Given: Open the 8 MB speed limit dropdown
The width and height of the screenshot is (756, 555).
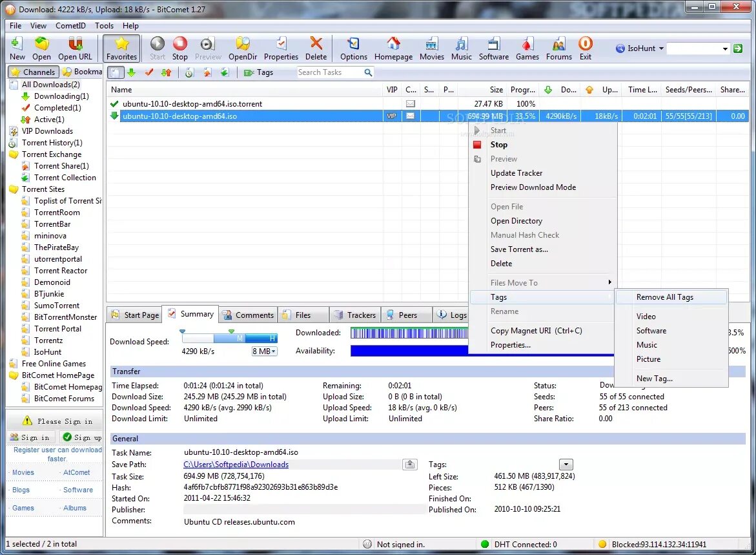Looking at the screenshot, I should click(x=264, y=351).
